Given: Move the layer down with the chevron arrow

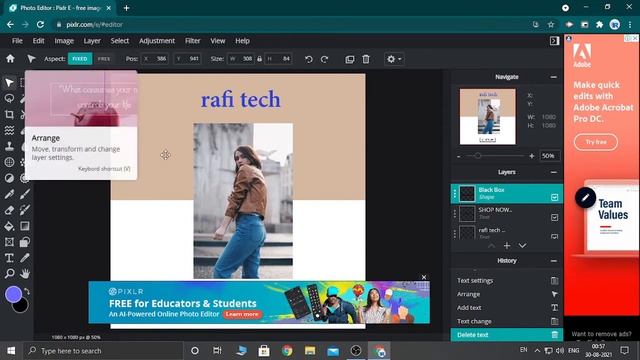Looking at the screenshot, I should pos(522,246).
